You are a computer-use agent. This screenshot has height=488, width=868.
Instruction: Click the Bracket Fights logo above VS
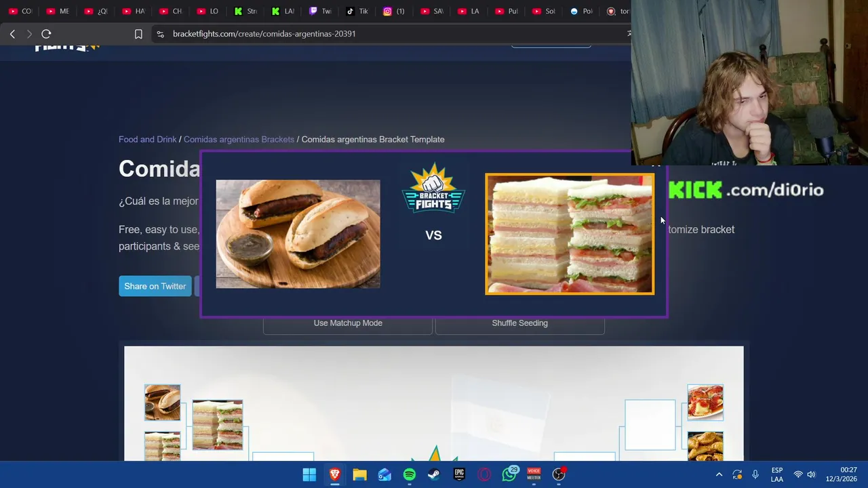(433, 188)
